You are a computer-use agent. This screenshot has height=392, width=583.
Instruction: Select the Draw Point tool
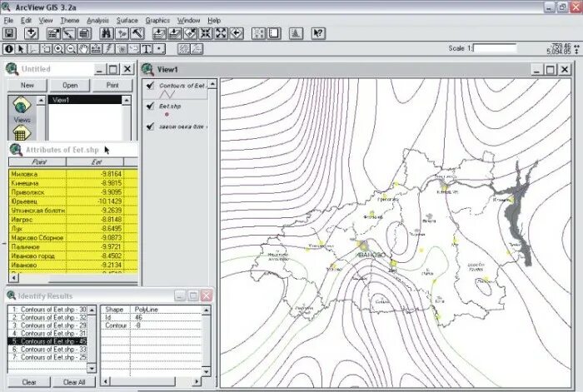pyautogui.click(x=159, y=48)
